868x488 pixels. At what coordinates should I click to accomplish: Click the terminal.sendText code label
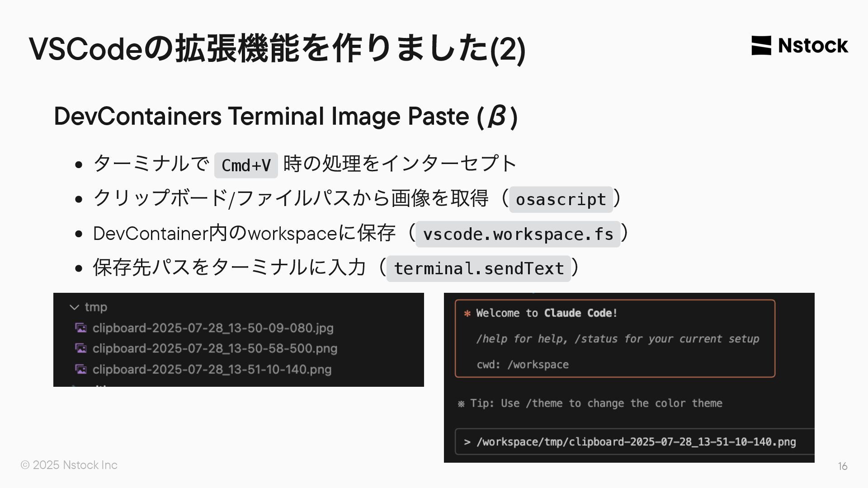click(479, 268)
